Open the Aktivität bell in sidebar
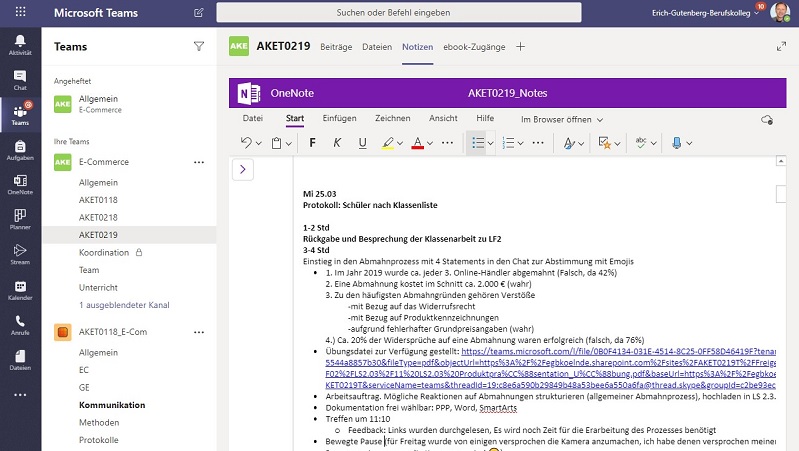The width and height of the screenshot is (799, 451). (x=20, y=45)
